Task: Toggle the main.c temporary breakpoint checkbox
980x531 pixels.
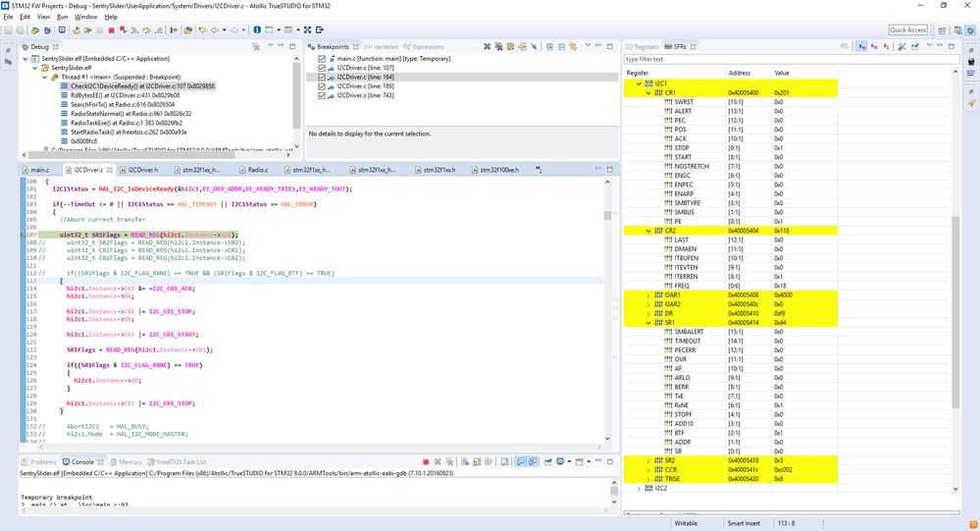Action: 322,59
